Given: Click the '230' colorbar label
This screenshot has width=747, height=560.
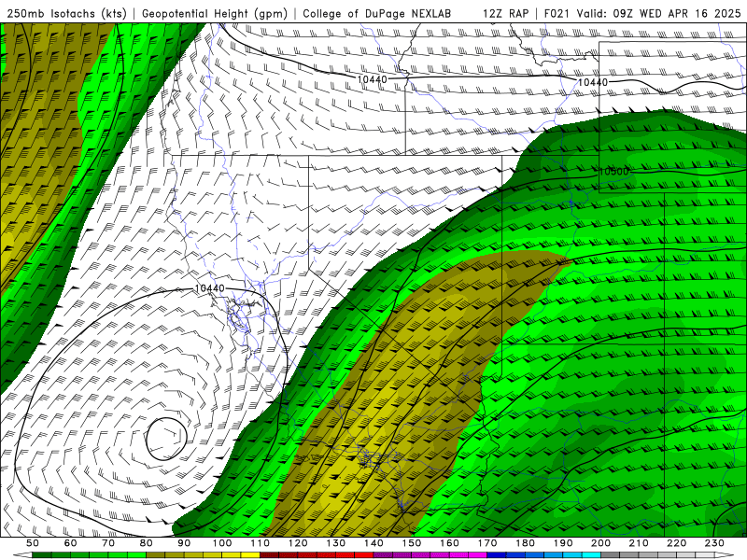Looking at the screenshot, I should [714, 543].
